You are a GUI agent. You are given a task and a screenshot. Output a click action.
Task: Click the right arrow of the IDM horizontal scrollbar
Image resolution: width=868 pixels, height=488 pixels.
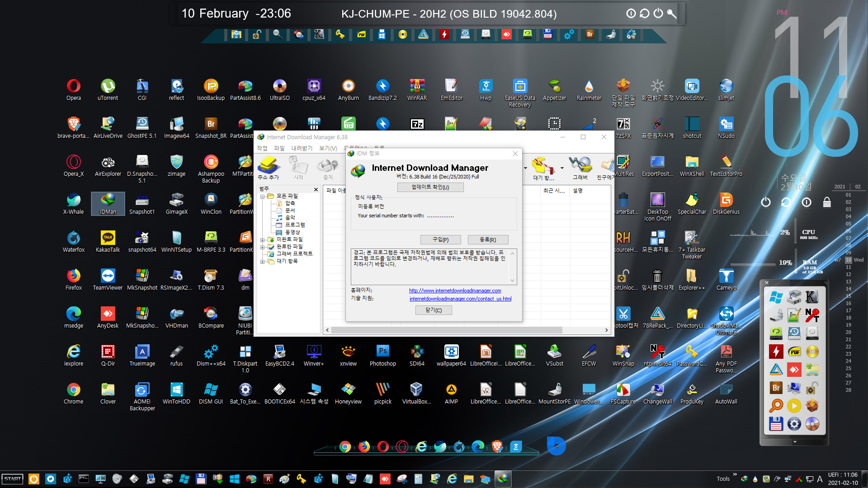pos(607,330)
